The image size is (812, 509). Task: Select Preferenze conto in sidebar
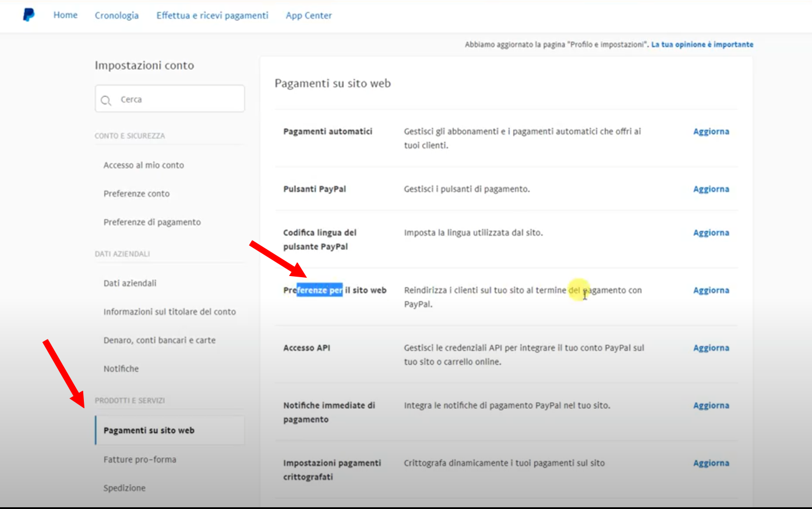point(136,194)
